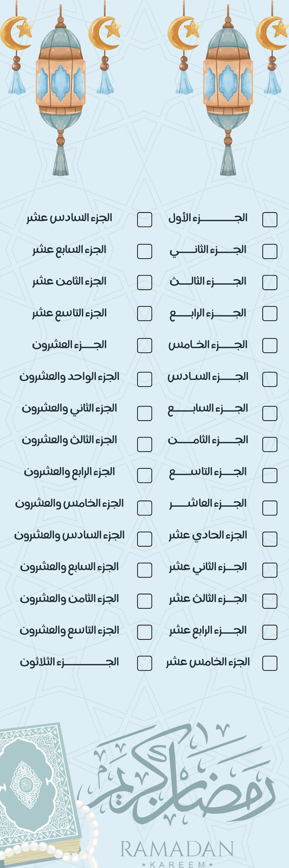This screenshot has width=289, height=868.
Task: Check the الجزء العاشر box
Action: (x=269, y=508)
